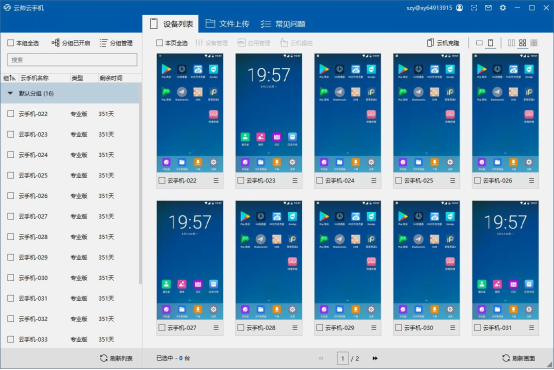554x370 pixels.
Task: Jump to the first page arrow
Action: click(x=321, y=358)
